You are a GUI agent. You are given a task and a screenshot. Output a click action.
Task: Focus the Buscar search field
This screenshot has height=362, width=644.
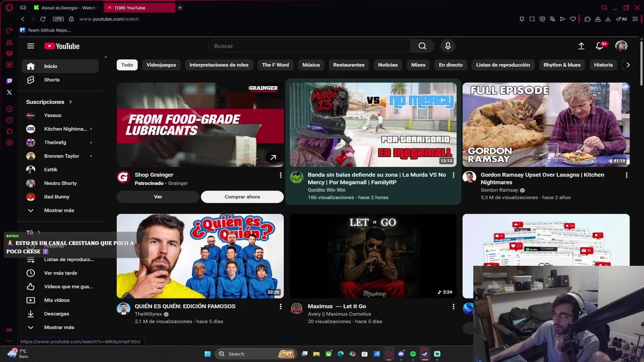pos(309,46)
